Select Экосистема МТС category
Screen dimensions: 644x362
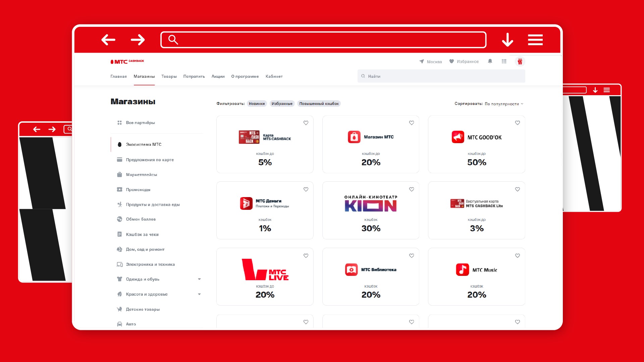[139, 144]
